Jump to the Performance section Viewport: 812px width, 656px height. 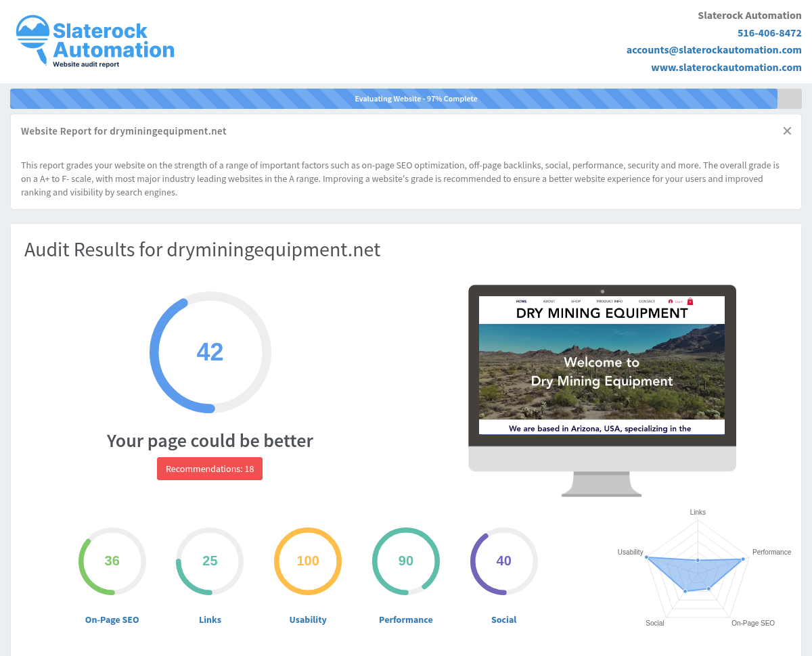406,619
